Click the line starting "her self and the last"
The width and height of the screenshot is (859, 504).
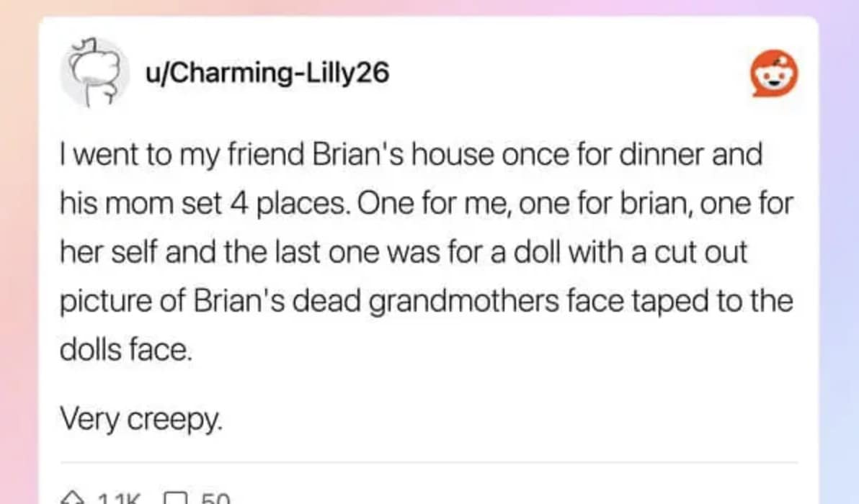(x=404, y=253)
